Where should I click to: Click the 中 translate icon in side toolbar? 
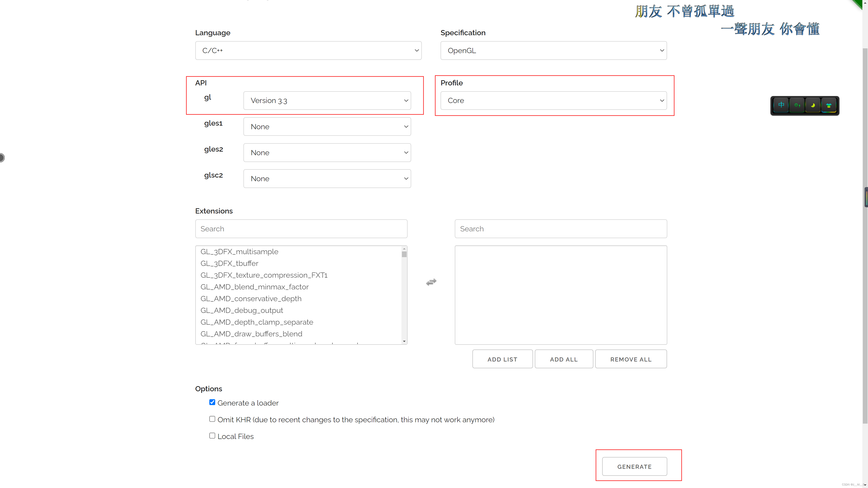tap(781, 106)
